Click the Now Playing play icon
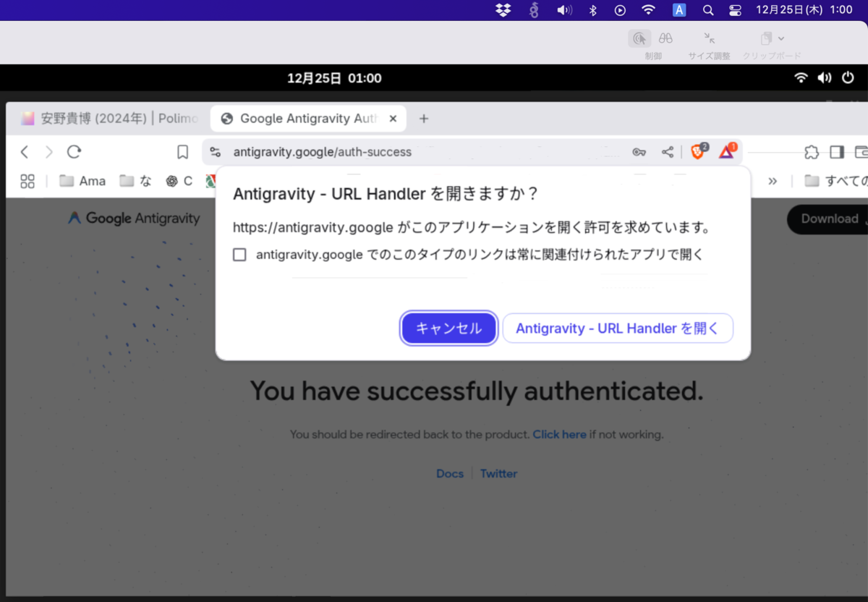The image size is (868, 602). point(620,10)
